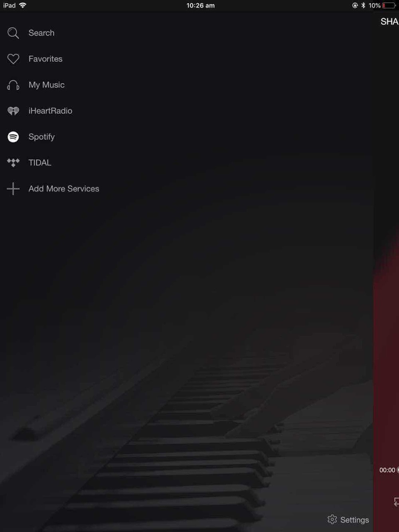399x532 pixels.
Task: Open Spotify service label
Action: (41, 137)
